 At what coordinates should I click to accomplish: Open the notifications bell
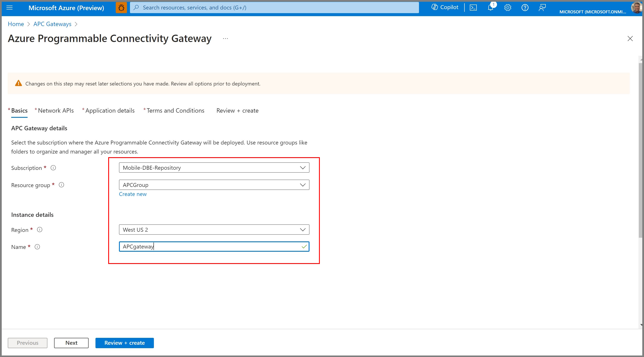[491, 8]
